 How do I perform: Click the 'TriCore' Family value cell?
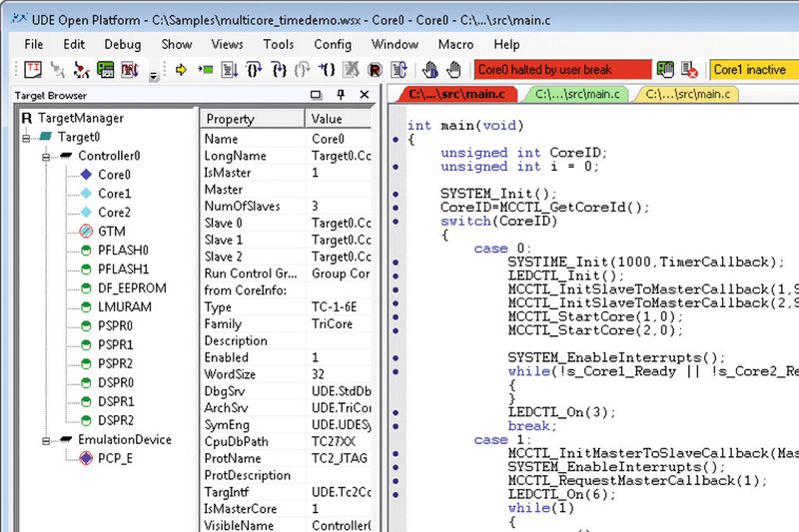point(339,324)
